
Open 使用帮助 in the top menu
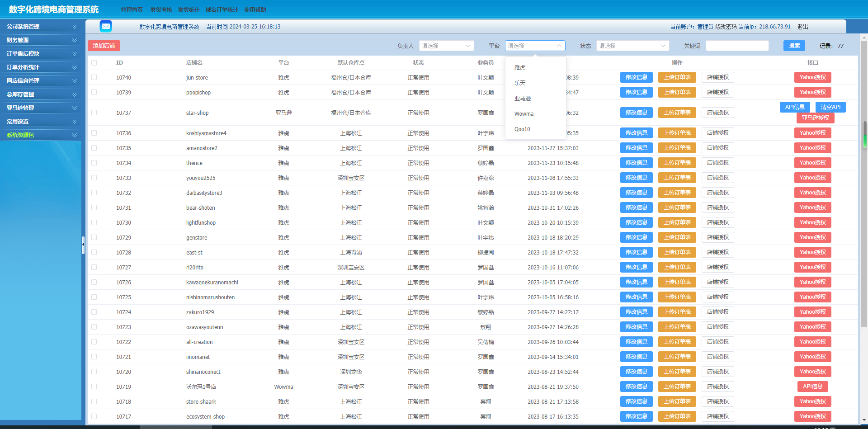coord(255,10)
